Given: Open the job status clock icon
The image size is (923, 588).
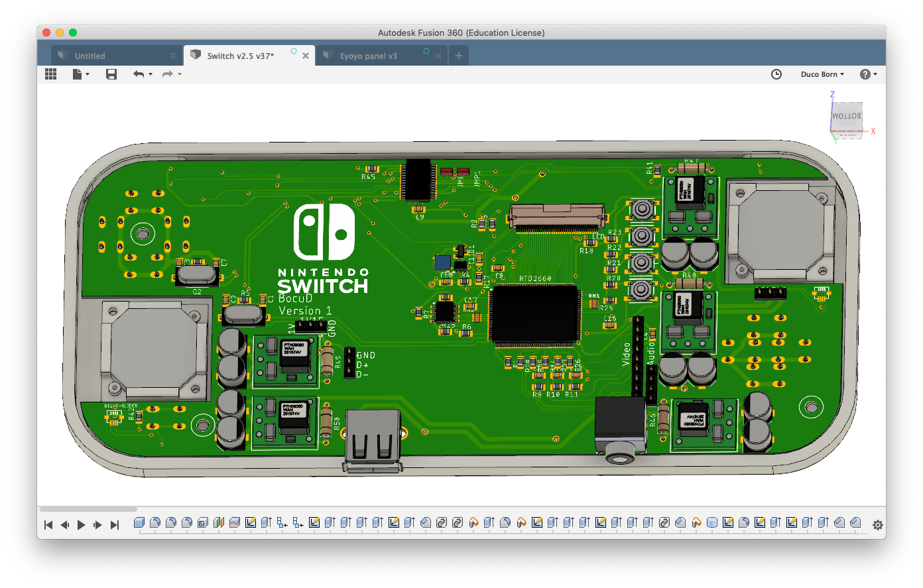Looking at the screenshot, I should [776, 74].
